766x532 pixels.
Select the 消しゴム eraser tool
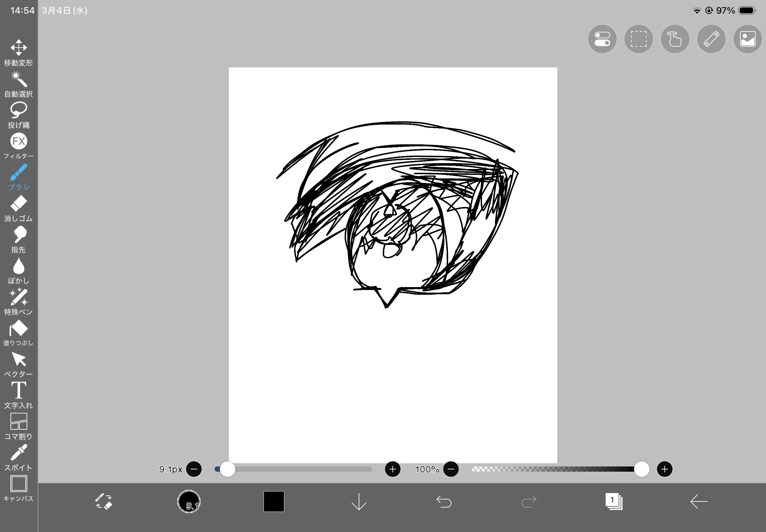point(19,208)
